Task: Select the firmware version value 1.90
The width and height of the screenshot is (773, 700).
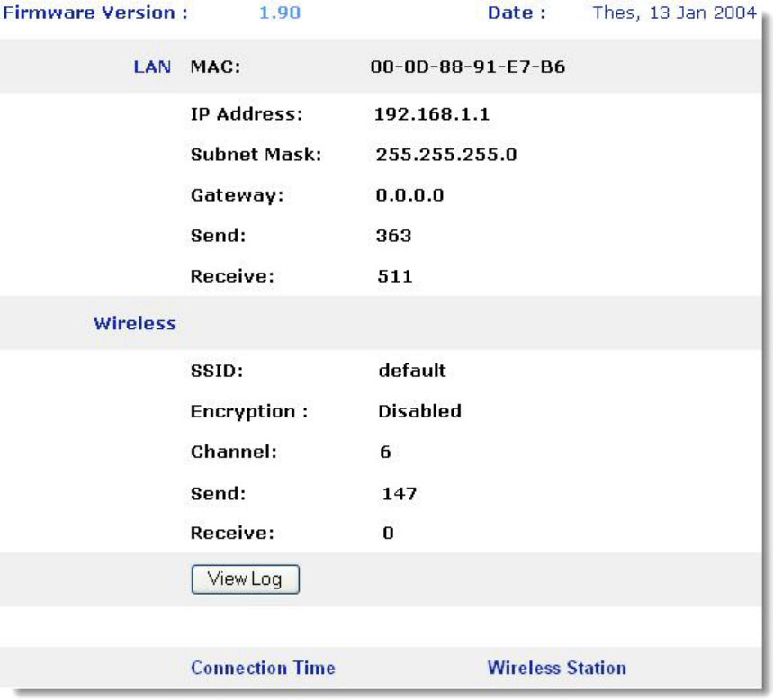Action: [x=280, y=13]
